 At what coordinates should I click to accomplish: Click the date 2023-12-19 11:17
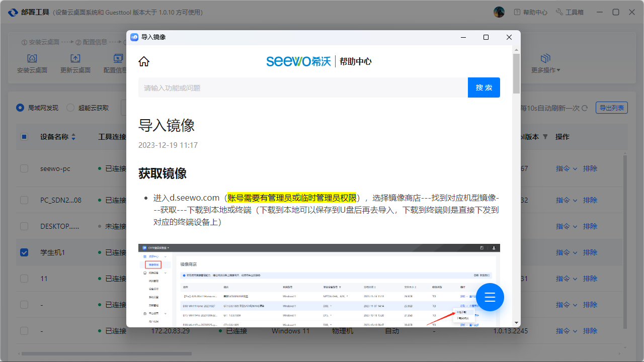[x=168, y=145]
